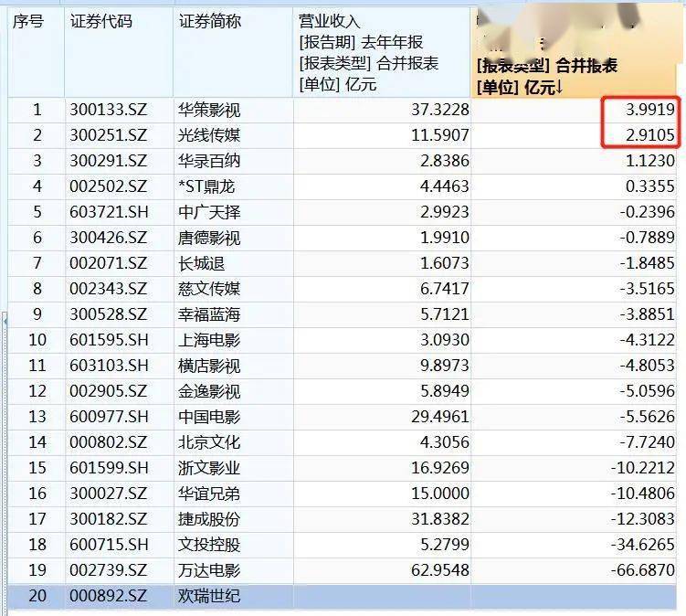This screenshot has width=686, height=616.
Task: Click revenue value 16.9269
Action: [439, 468]
